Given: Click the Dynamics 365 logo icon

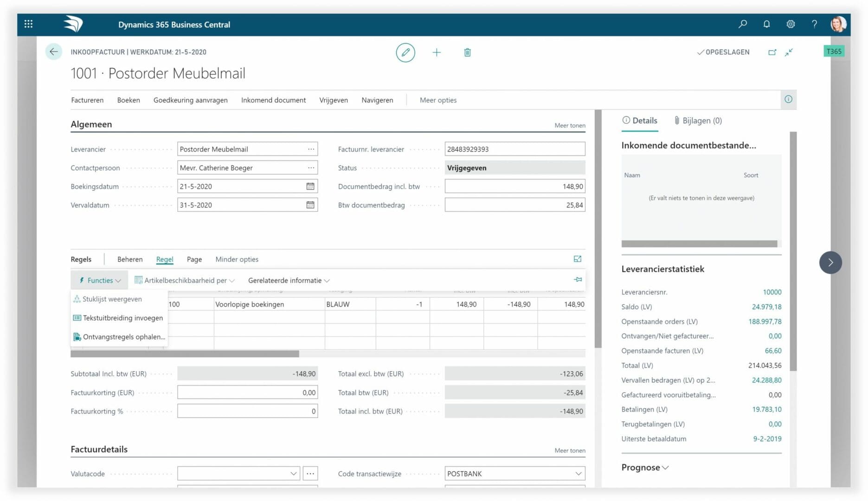Looking at the screenshot, I should click(x=73, y=24).
